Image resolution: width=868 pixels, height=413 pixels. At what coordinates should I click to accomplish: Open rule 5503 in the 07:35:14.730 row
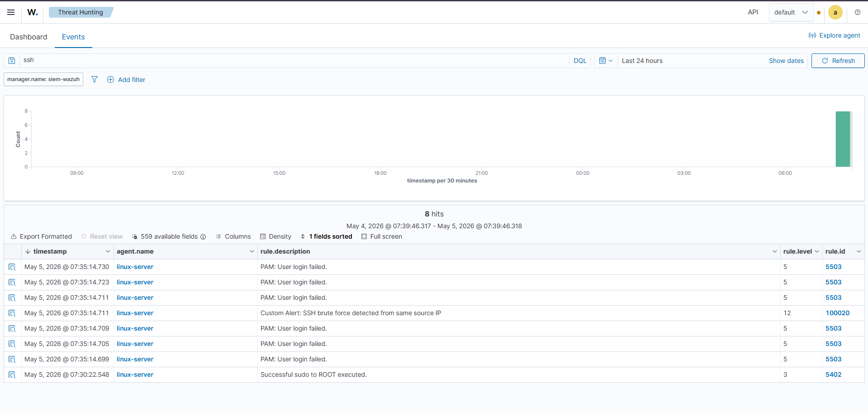click(833, 267)
